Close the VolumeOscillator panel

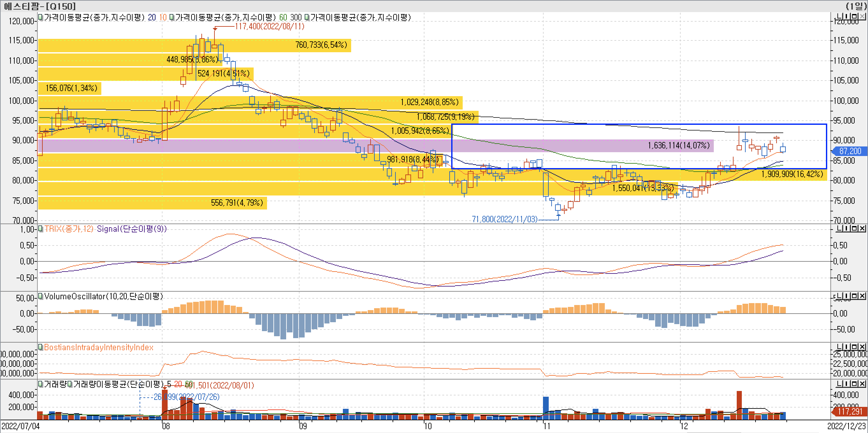click(x=862, y=296)
